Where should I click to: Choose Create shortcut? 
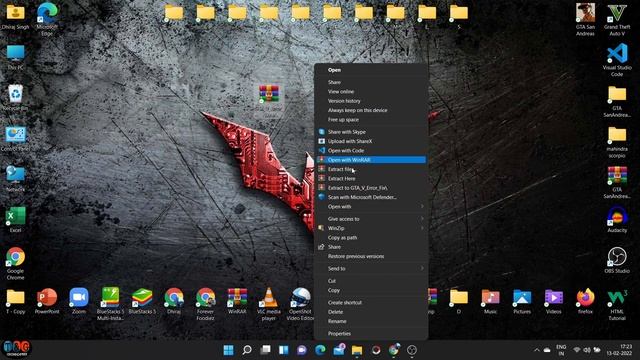click(371, 302)
